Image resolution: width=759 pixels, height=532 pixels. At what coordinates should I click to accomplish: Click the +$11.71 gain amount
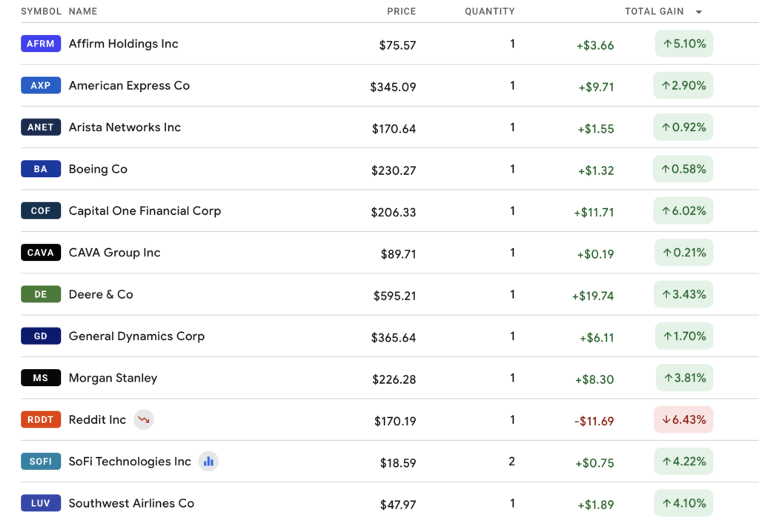pyautogui.click(x=594, y=213)
